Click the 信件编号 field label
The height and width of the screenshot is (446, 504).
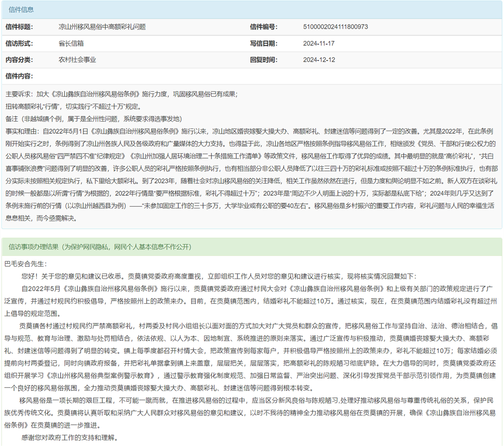coord(263,27)
